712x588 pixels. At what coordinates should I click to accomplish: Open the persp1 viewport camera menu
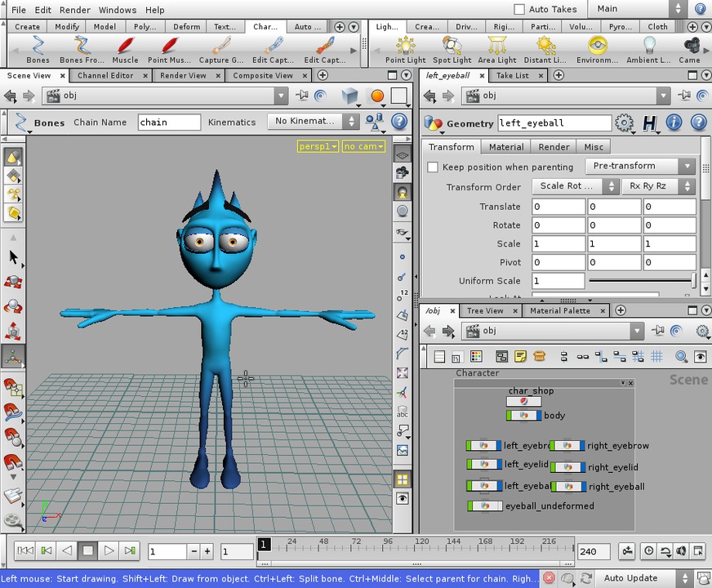click(x=317, y=146)
